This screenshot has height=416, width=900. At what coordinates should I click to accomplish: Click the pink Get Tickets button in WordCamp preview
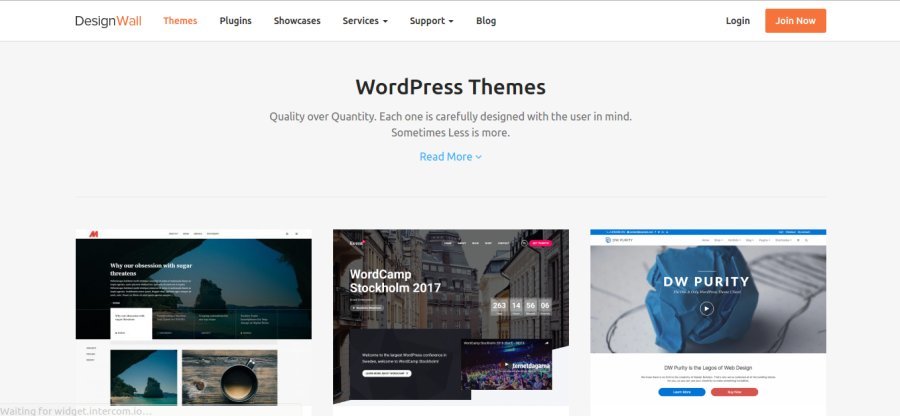click(x=541, y=243)
